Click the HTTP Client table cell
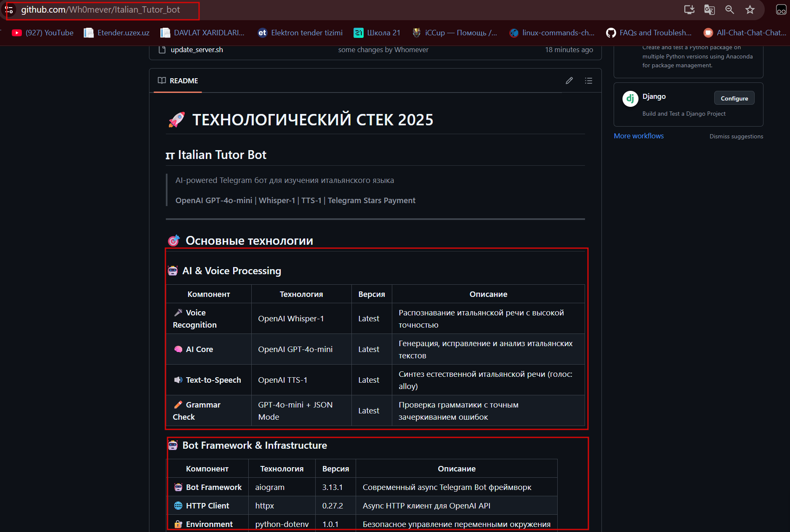This screenshot has width=790, height=532. coord(207,506)
